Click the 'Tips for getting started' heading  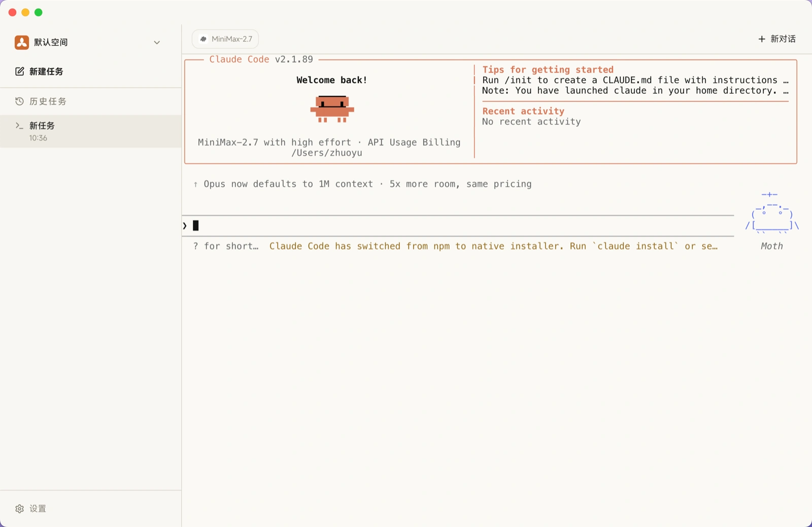548,69
